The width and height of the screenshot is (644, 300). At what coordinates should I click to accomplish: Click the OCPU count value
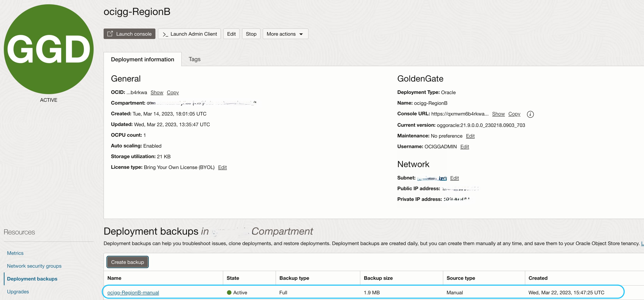(144, 135)
